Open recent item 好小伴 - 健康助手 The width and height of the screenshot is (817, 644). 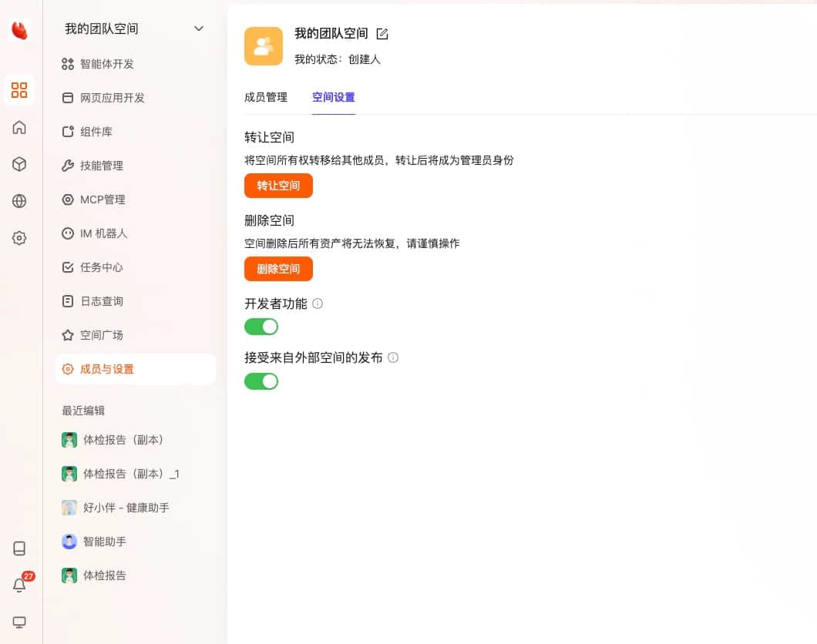coord(135,508)
